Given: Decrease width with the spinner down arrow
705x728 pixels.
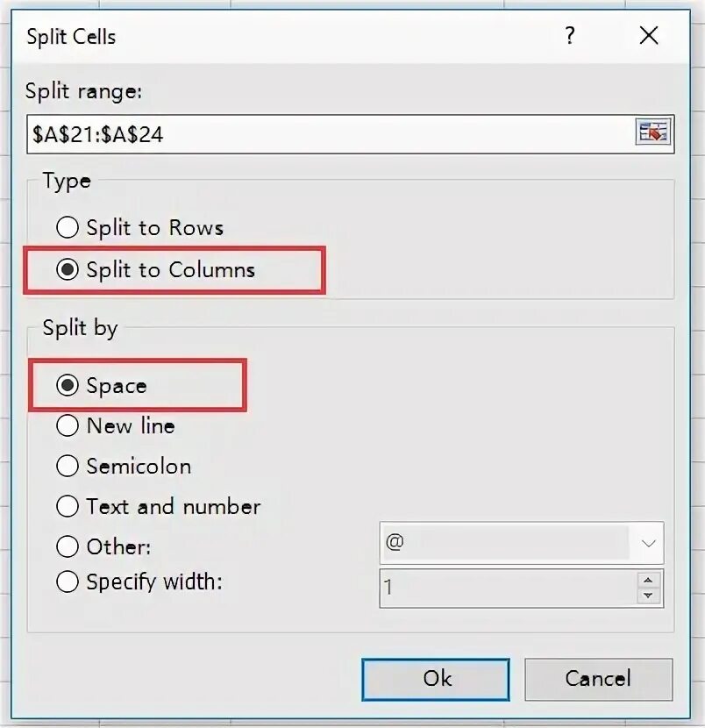Looking at the screenshot, I should 648,596.
